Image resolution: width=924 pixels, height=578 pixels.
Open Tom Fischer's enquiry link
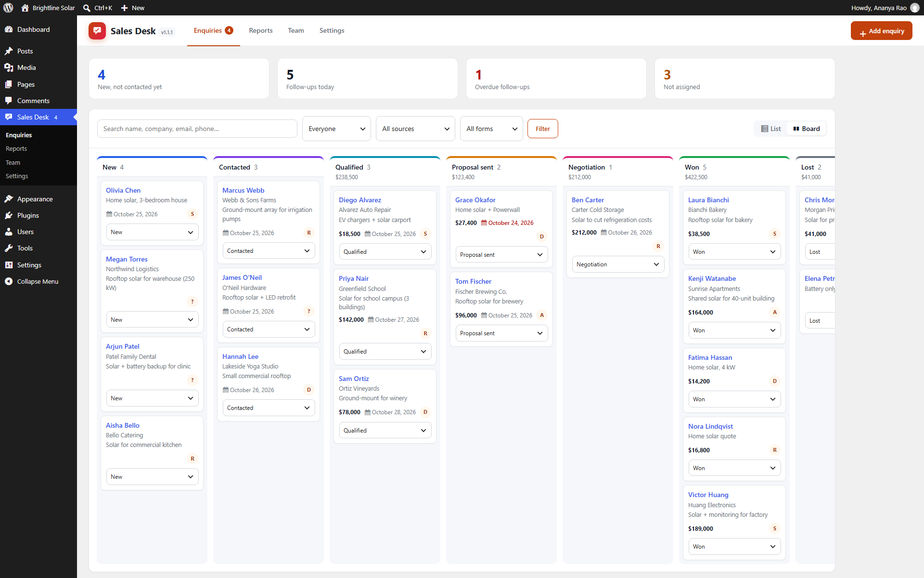[x=473, y=281]
